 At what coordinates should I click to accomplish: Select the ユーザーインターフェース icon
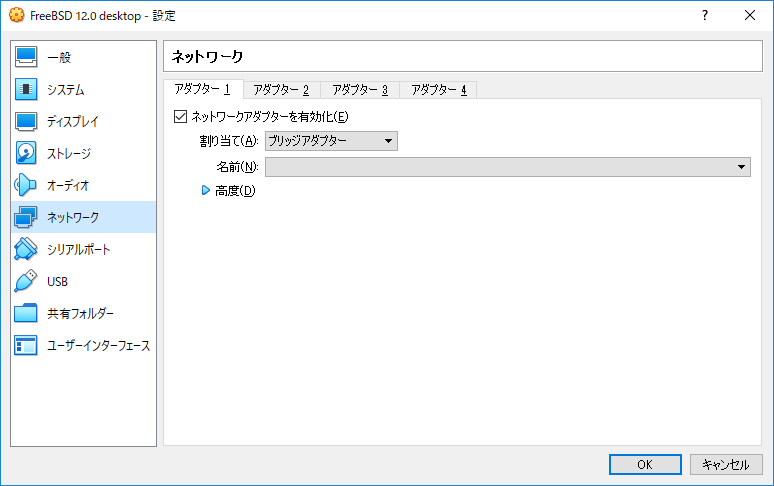(26, 345)
